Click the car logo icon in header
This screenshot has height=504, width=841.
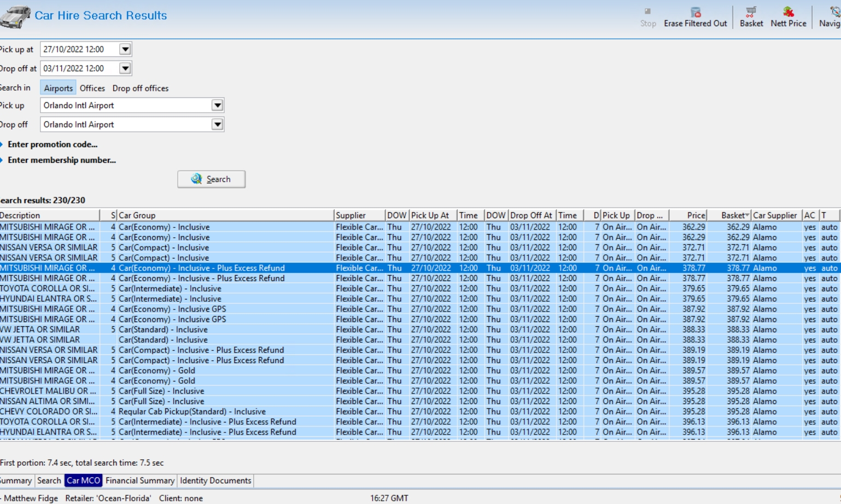pyautogui.click(x=15, y=16)
